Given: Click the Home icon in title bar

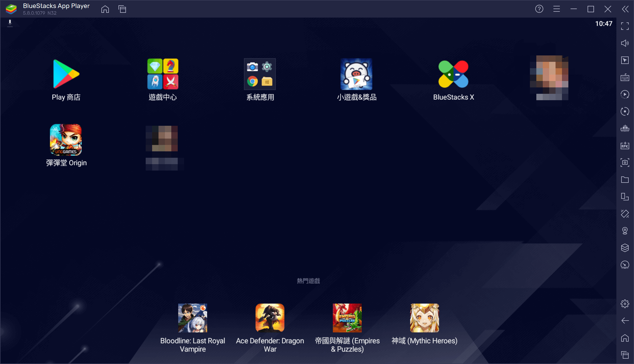Looking at the screenshot, I should [105, 9].
